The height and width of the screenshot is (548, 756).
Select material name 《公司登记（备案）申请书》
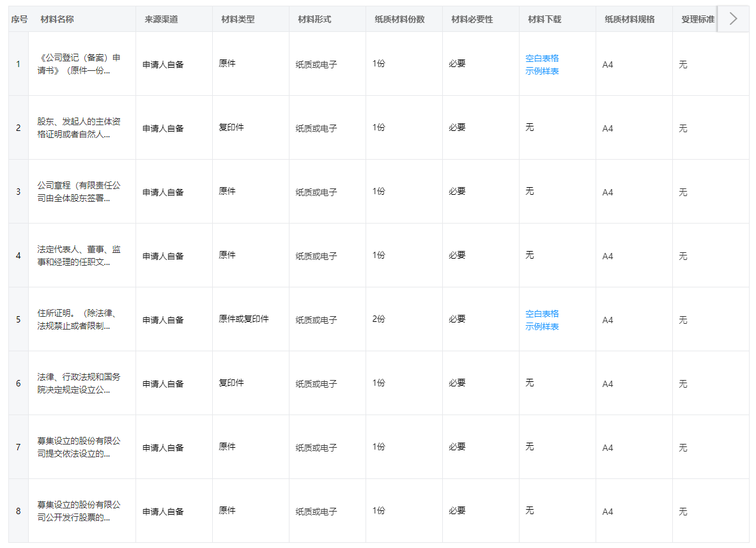(79, 64)
